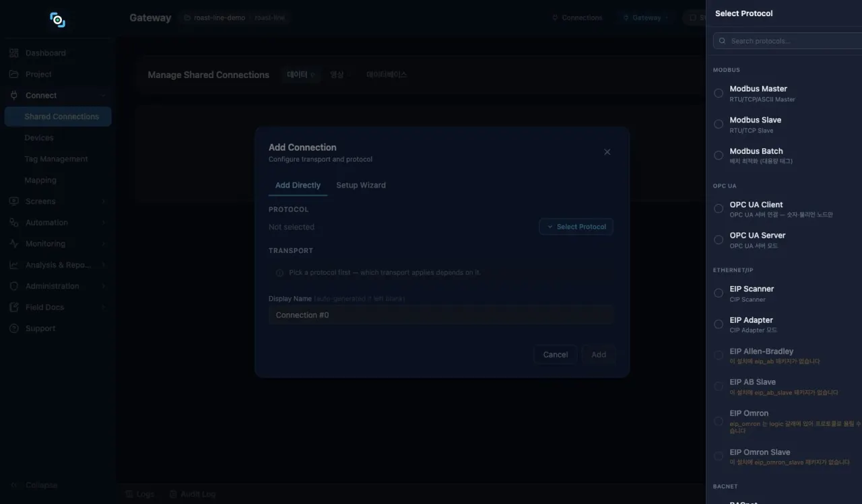
Task: Click the Automation icon in the sidebar
Action: pyautogui.click(x=14, y=223)
